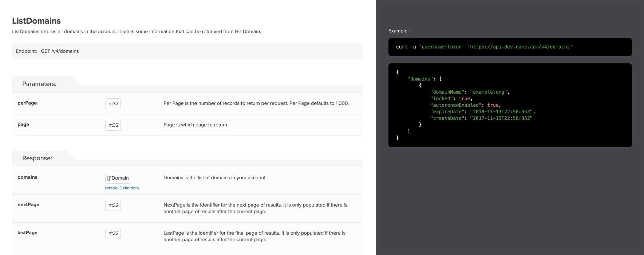Click the domains response field name
Image resolution: width=644 pixels, height=255 pixels.
coord(27,177)
